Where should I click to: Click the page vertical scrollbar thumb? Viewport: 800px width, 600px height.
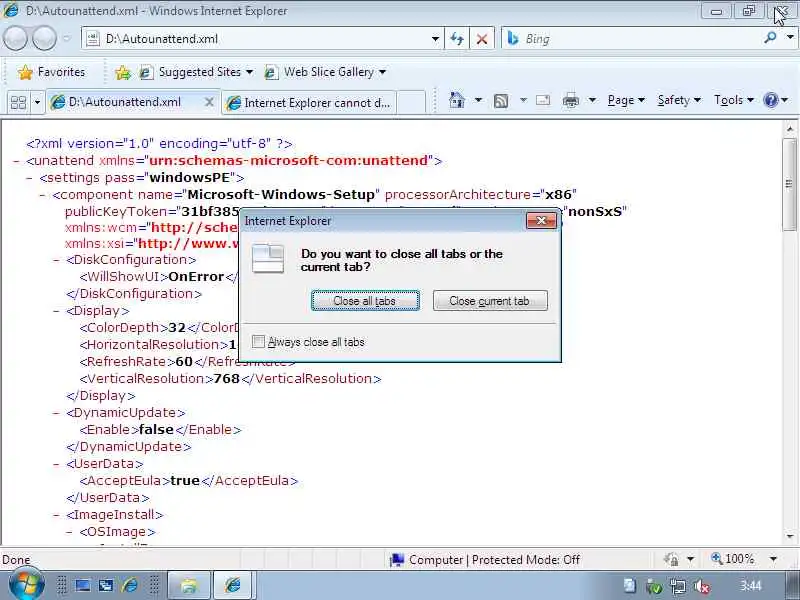point(789,184)
